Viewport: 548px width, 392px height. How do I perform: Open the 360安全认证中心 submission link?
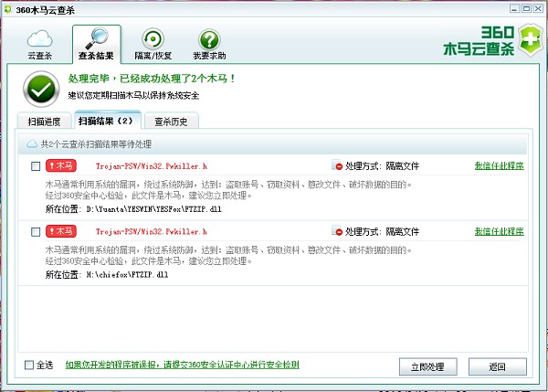tap(181, 366)
